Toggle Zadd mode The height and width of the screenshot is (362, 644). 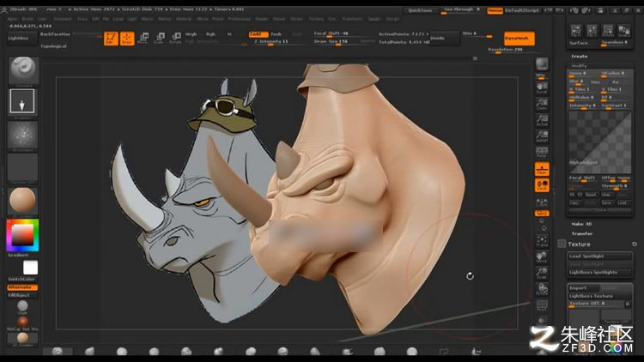(258, 34)
